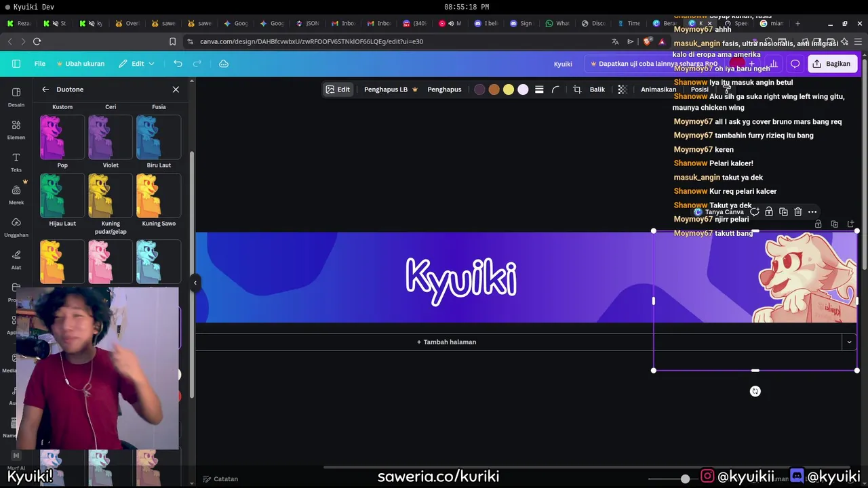
Task: Click the corner rounding icon
Action: 555,89
